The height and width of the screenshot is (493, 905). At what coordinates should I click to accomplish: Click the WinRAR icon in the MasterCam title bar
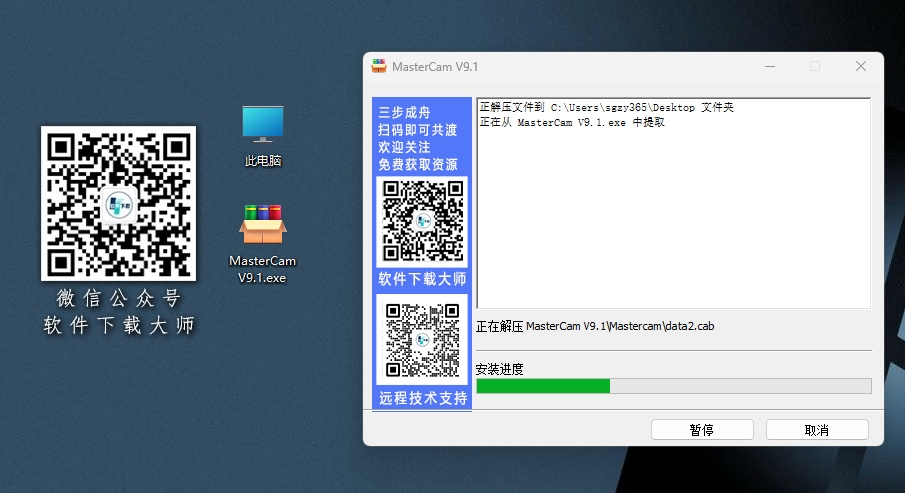[x=379, y=66]
